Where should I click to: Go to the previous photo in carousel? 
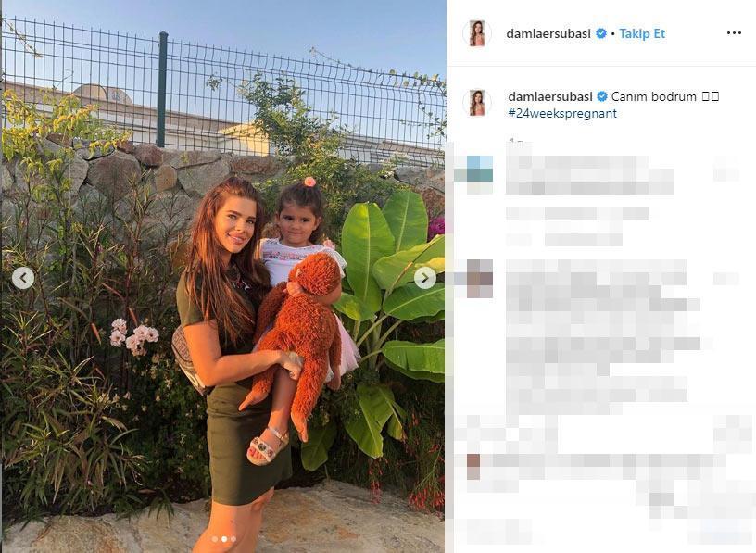click(x=22, y=278)
